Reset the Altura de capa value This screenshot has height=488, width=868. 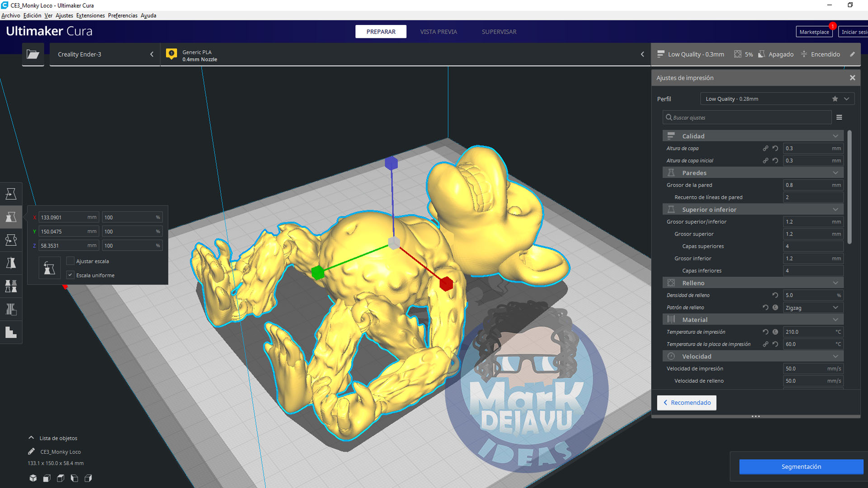click(775, 148)
